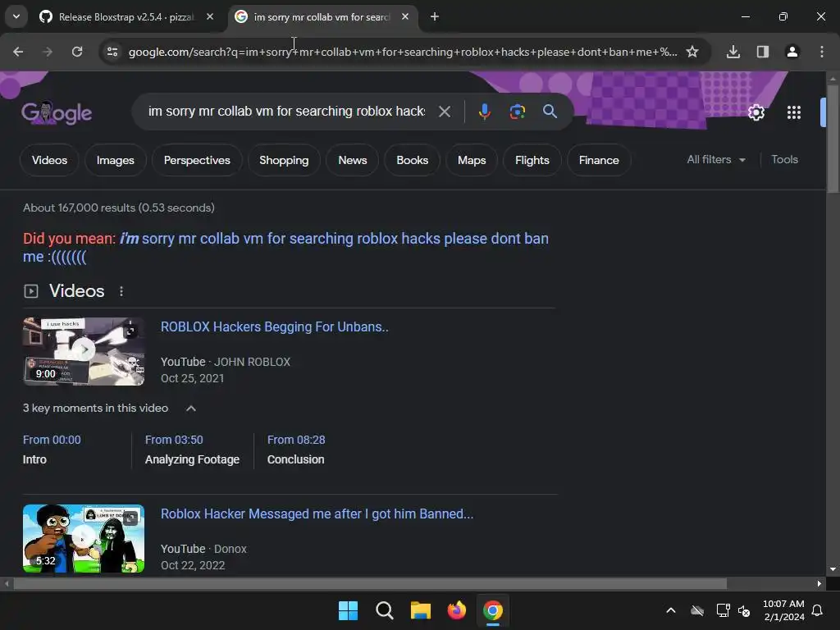Image resolution: width=840 pixels, height=630 pixels.
Task: Reload the current page
Action: [x=77, y=52]
